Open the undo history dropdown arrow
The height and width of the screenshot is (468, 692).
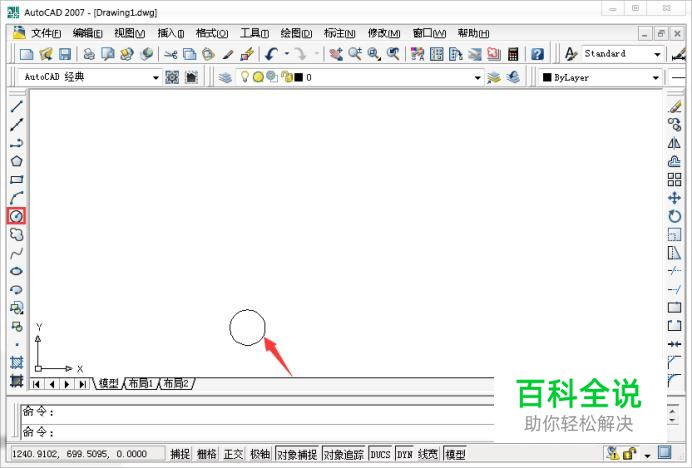pos(287,54)
